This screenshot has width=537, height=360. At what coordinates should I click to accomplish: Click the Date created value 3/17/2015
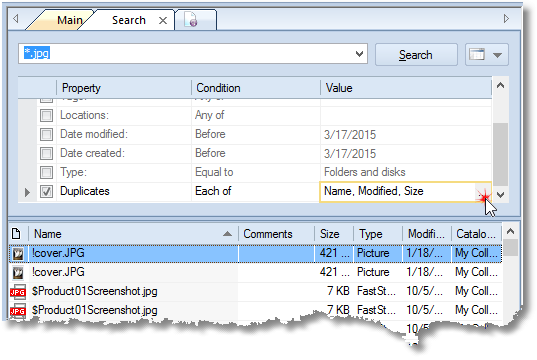350,154
